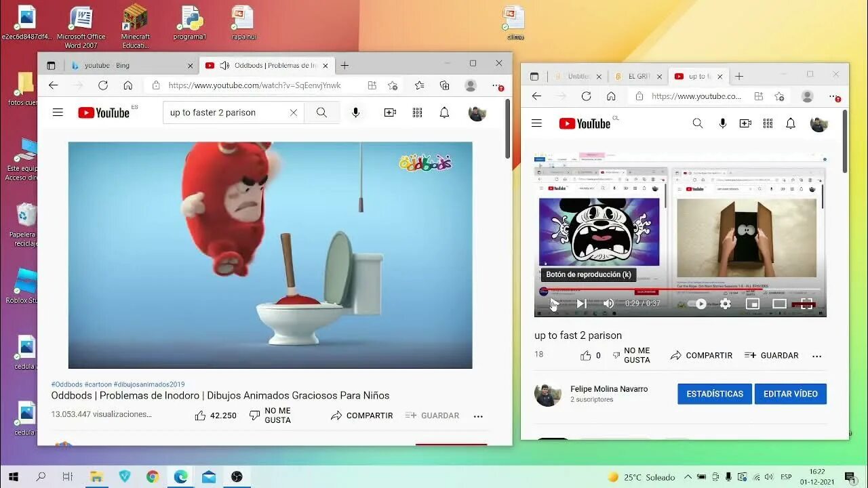The image size is (868, 488).
Task: Switch to 'EL GRIT' tab in right Edge
Action: pyautogui.click(x=638, y=76)
